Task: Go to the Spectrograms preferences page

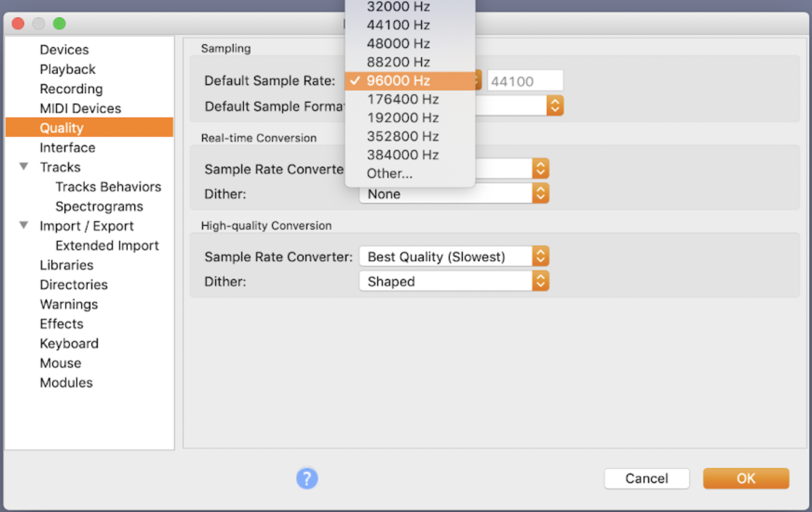Action: pos(99,206)
